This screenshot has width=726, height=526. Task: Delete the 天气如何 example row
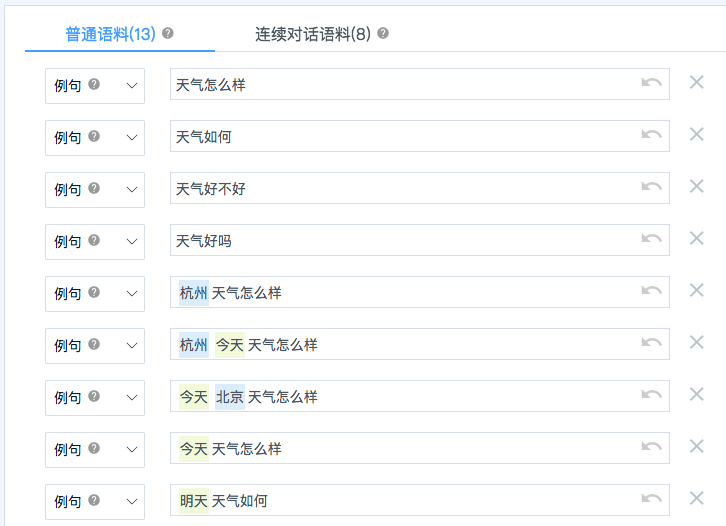tap(697, 134)
